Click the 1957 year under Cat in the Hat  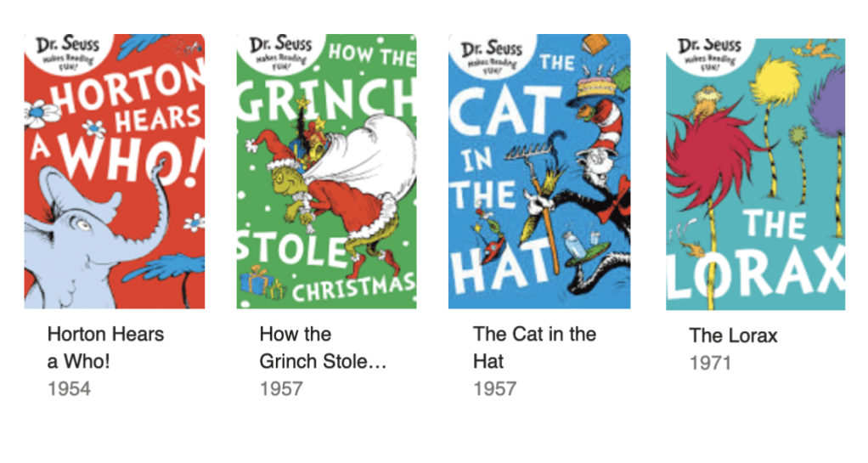click(494, 389)
